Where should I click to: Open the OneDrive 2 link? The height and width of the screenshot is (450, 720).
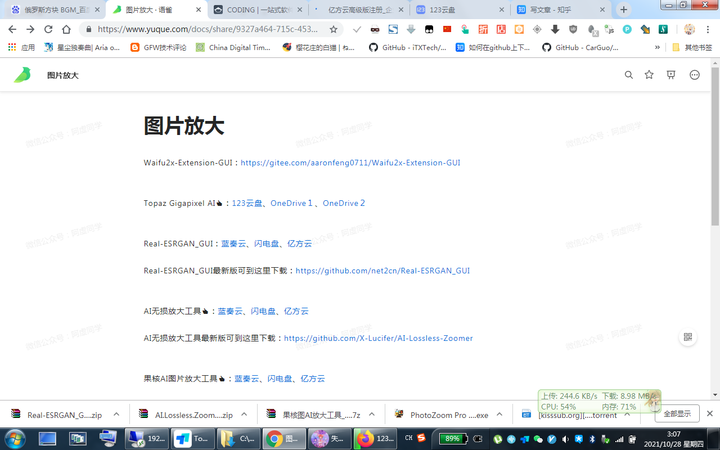click(x=344, y=203)
